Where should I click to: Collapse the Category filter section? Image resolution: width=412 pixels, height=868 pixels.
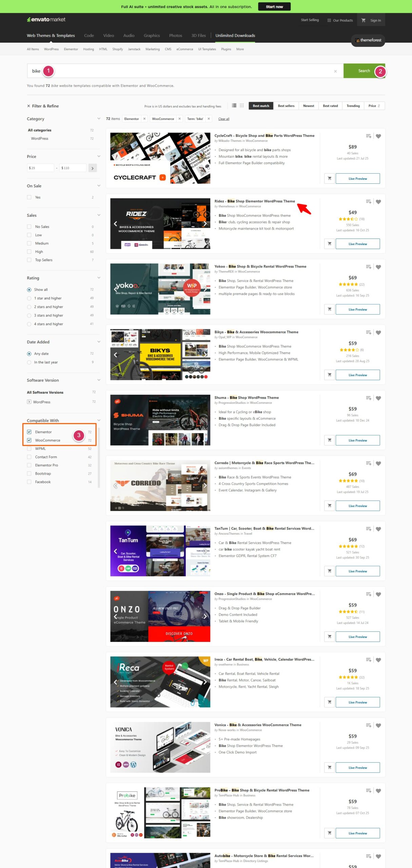99,119
